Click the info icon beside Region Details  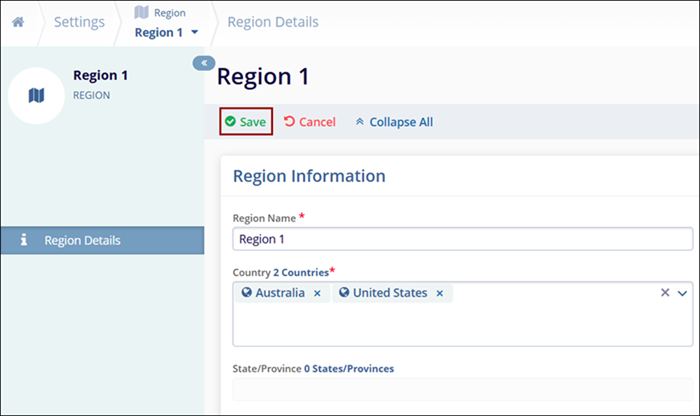[x=24, y=241]
